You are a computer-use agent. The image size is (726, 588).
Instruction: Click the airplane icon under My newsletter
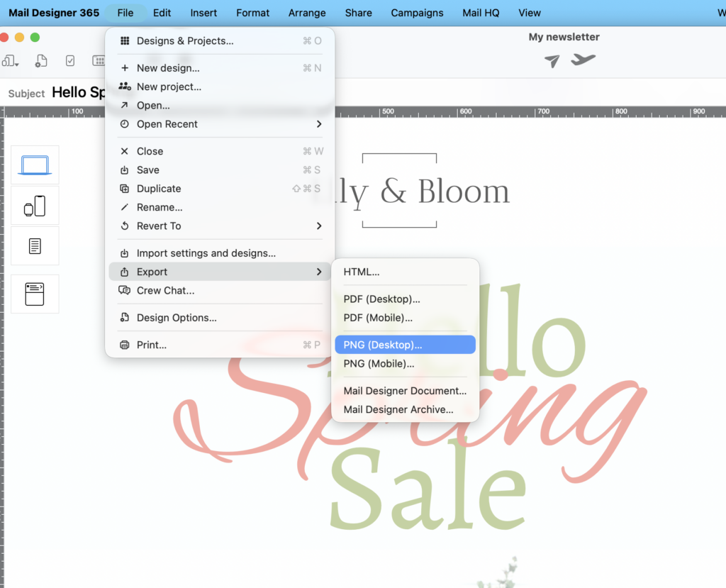[x=583, y=60]
